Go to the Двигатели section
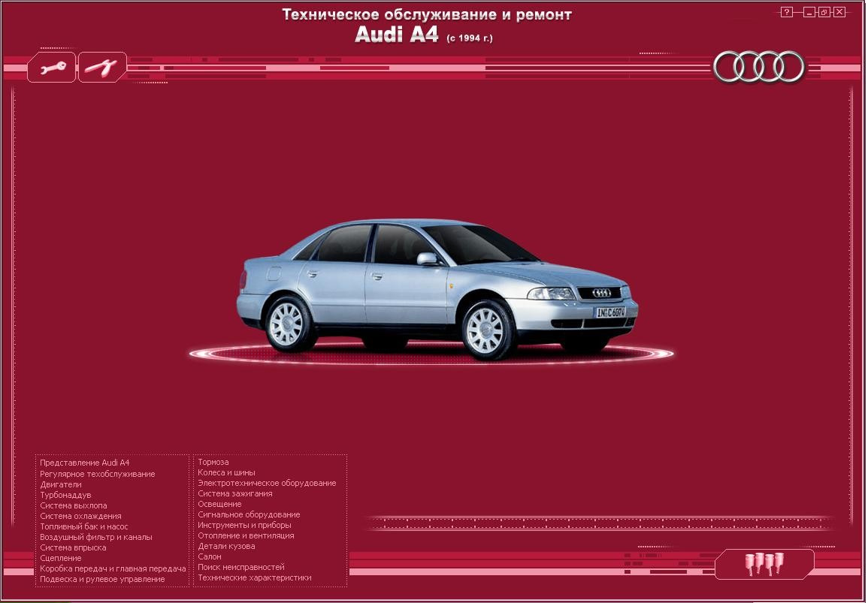Image resolution: width=868 pixels, height=603 pixels. coord(60,484)
